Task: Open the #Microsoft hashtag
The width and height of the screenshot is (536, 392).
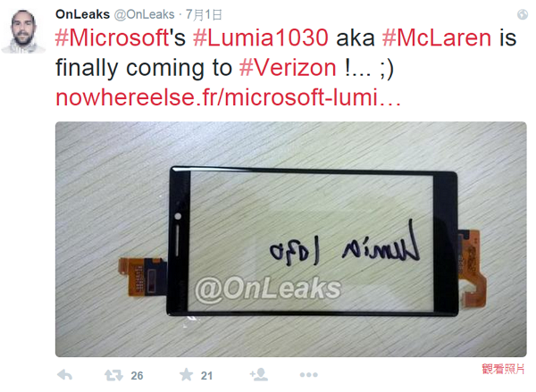Action: pos(112,38)
